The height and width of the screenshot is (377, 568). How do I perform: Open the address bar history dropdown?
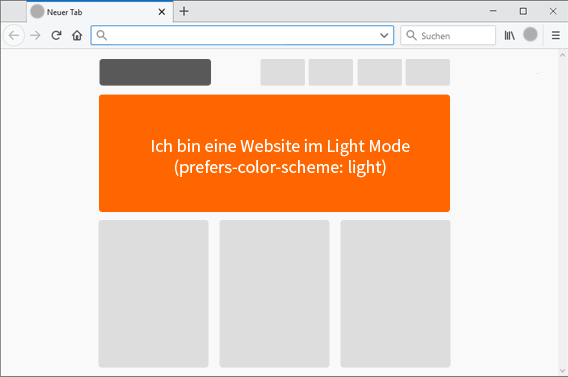click(384, 35)
